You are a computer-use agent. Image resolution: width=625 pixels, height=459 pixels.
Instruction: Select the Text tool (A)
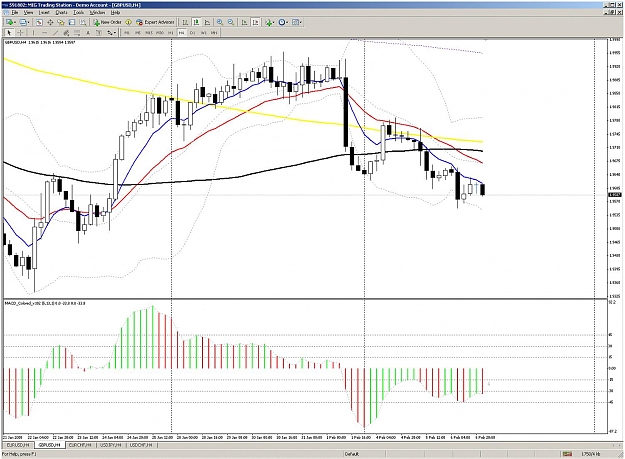[x=88, y=33]
